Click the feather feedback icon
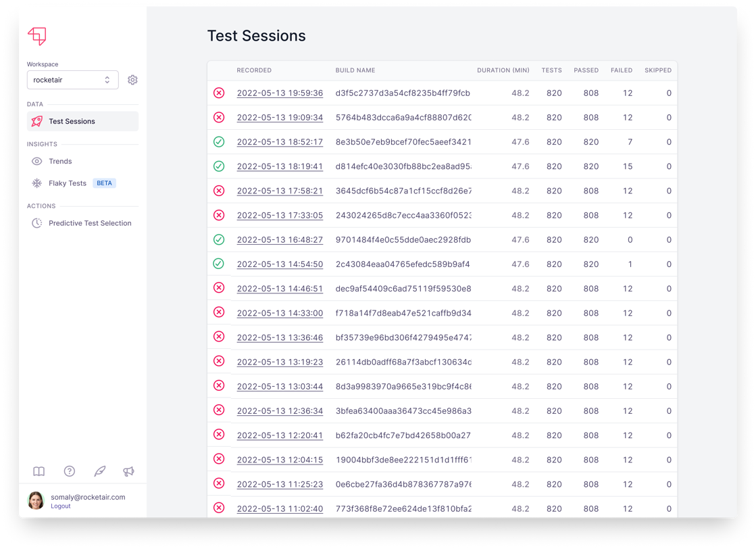The height and width of the screenshot is (549, 756). tap(99, 471)
